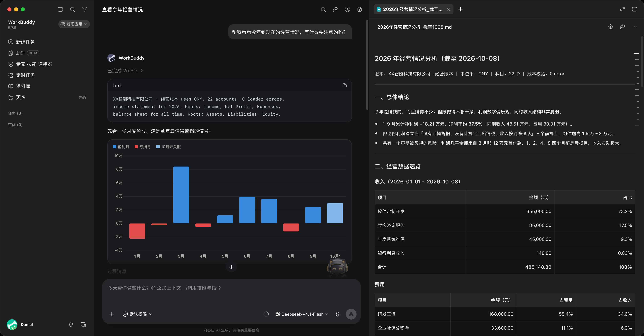Upload document via cloud icon
The image size is (644, 336).
pos(610,27)
